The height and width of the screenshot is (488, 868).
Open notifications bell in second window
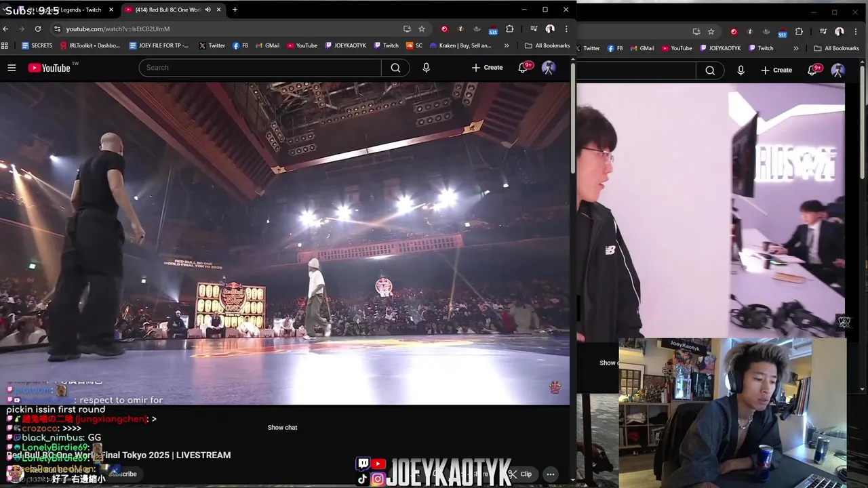(x=812, y=70)
